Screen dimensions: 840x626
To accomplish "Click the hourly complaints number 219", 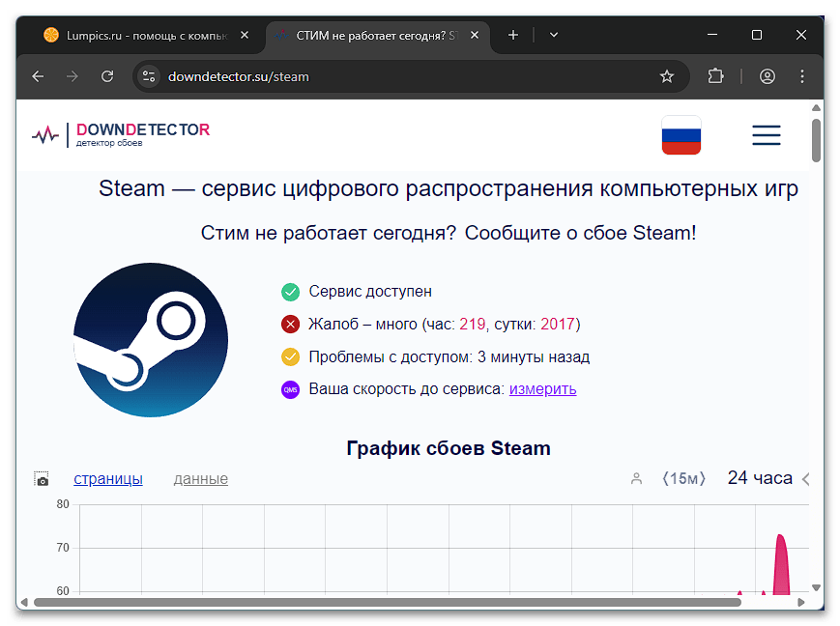I will tap(473, 324).
